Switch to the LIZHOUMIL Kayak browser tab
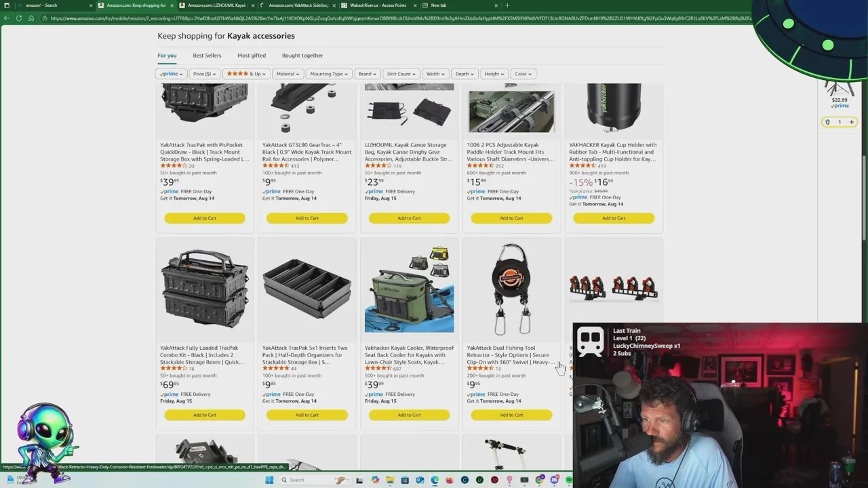Image resolution: width=868 pixels, height=488 pixels. coord(216,5)
